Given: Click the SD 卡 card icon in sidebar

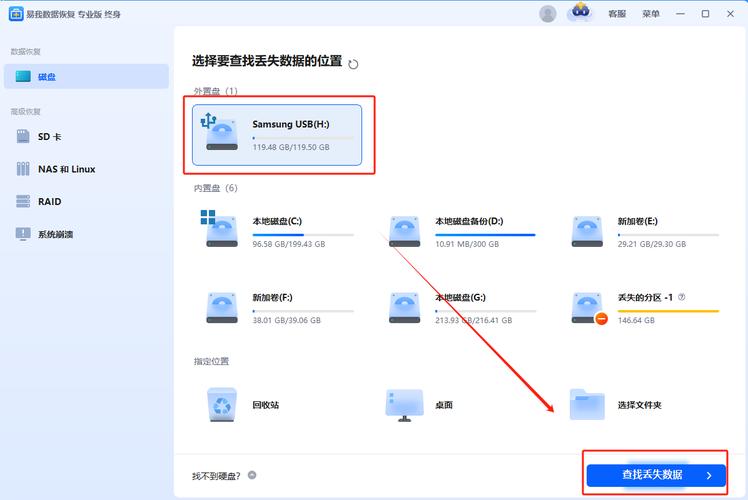Looking at the screenshot, I should 23,136.
